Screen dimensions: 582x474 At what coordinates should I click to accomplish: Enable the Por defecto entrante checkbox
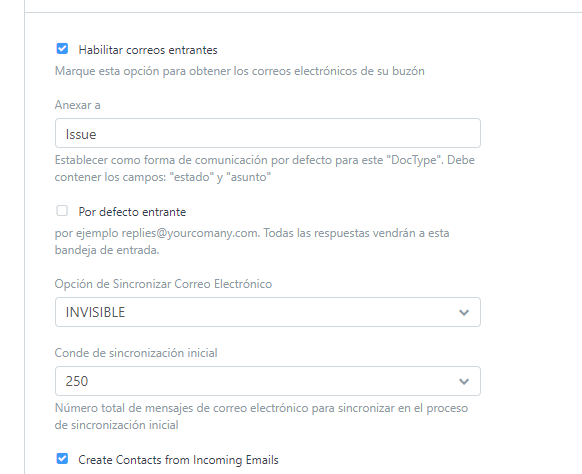pyautogui.click(x=62, y=210)
